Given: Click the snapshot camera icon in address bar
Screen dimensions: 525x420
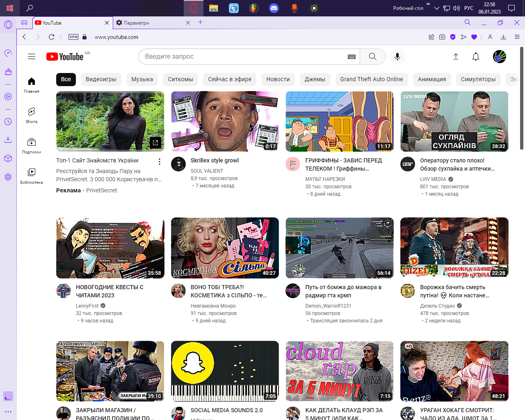Looking at the screenshot, I should tap(442, 37).
